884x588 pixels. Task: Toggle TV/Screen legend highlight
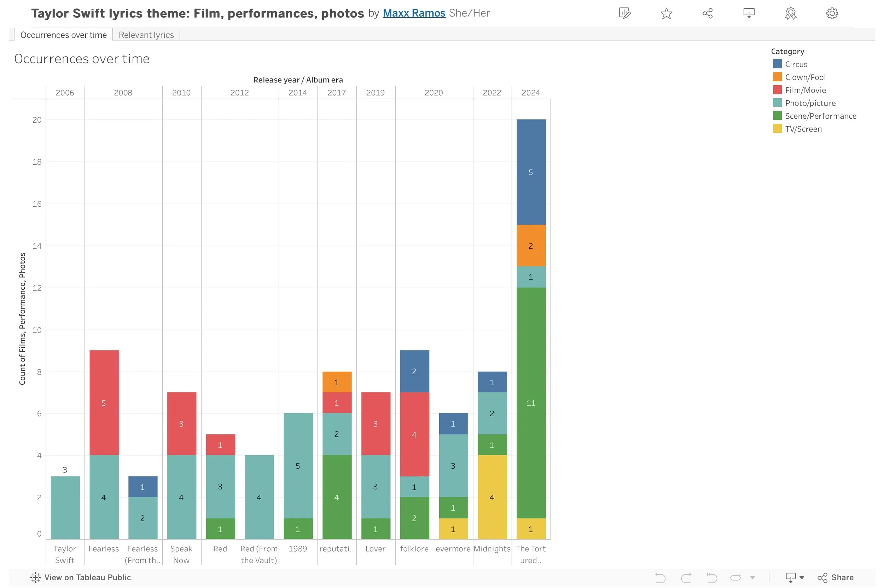click(x=803, y=129)
